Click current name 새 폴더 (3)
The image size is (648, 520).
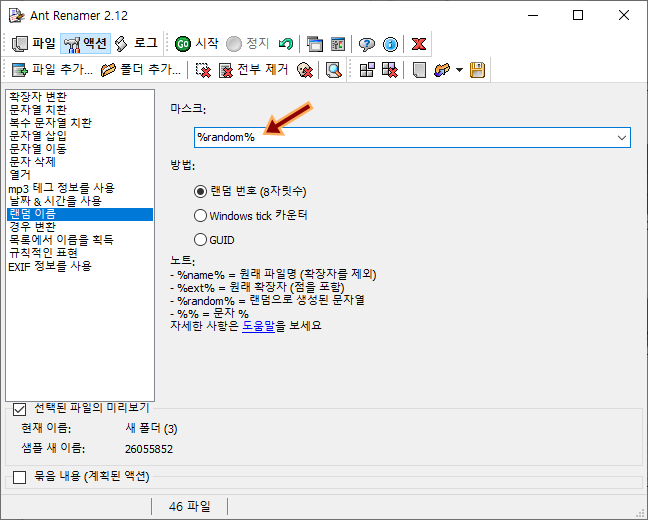(x=151, y=428)
